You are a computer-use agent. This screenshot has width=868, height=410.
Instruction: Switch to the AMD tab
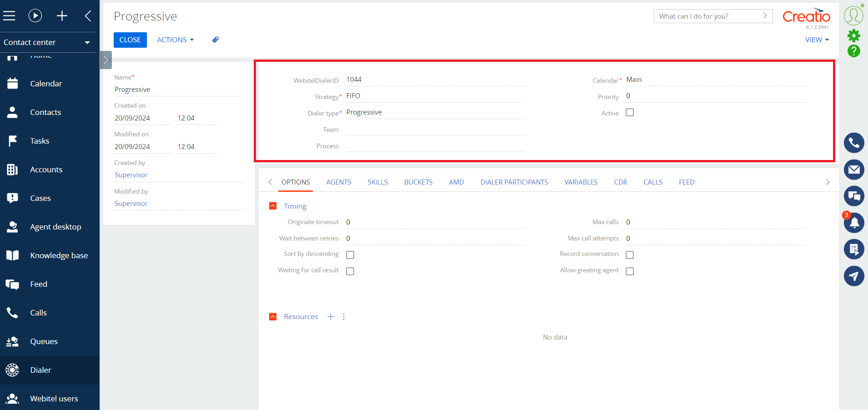pos(457,182)
